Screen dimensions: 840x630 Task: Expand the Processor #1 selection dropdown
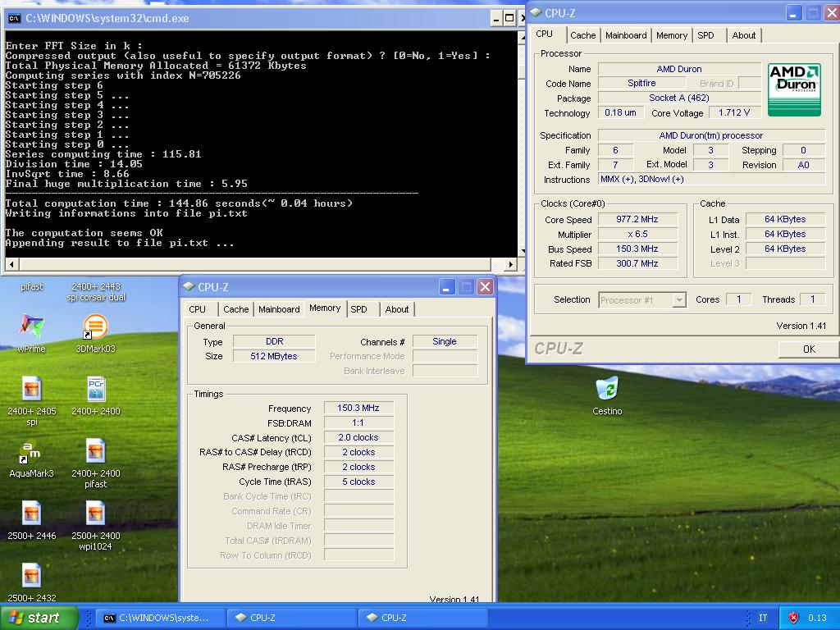point(678,300)
